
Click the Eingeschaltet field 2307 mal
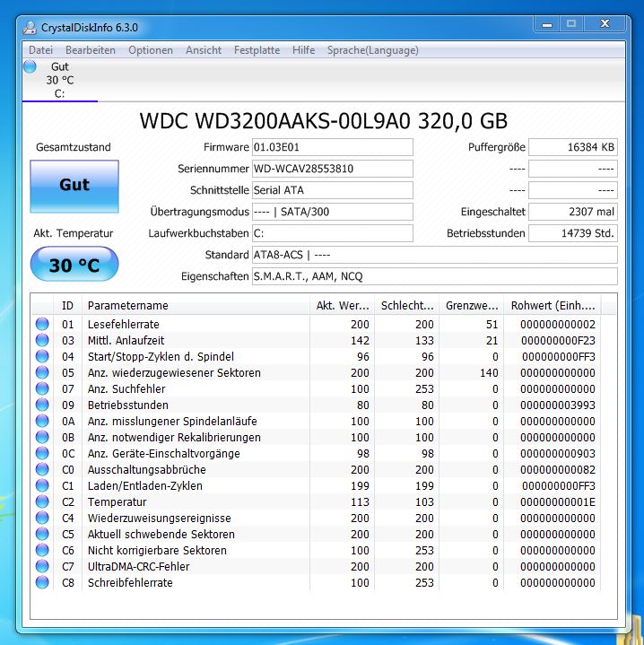click(x=573, y=212)
